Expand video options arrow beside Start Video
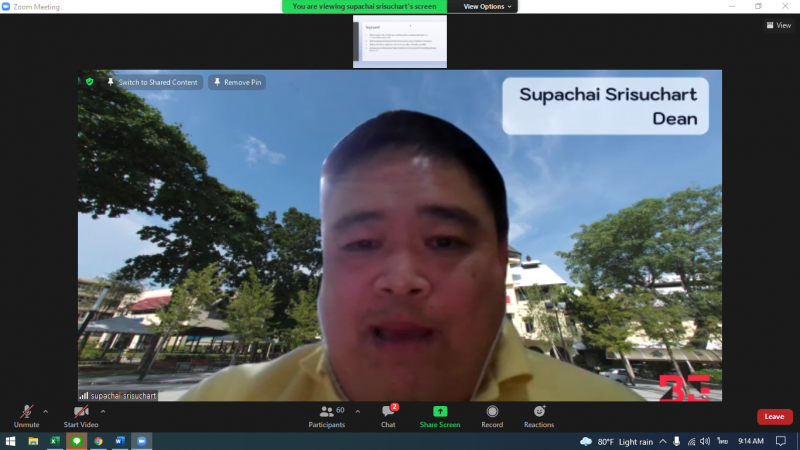The image size is (800, 450). pyautogui.click(x=103, y=411)
